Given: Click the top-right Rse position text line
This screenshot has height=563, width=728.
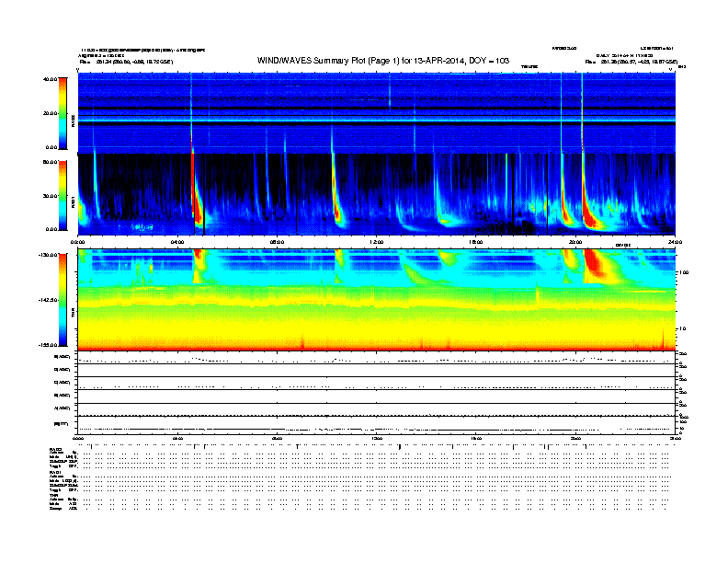Looking at the screenshot, I should click(631, 62).
